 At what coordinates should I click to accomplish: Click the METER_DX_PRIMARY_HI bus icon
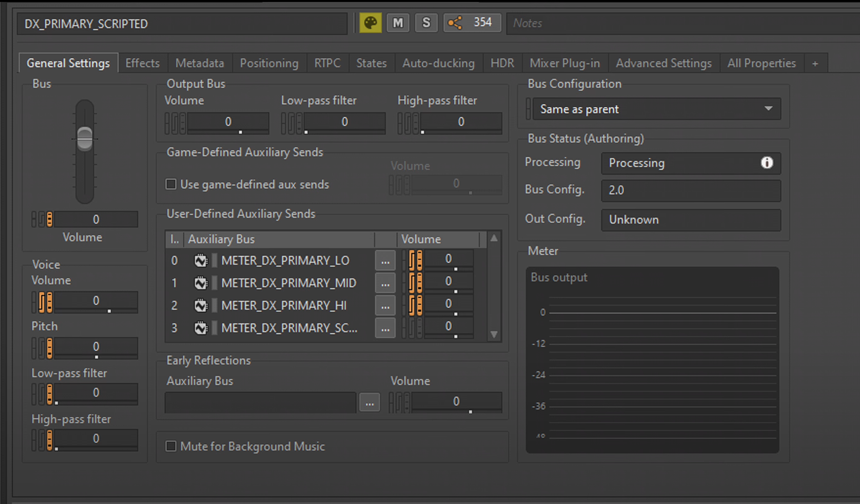point(201,305)
